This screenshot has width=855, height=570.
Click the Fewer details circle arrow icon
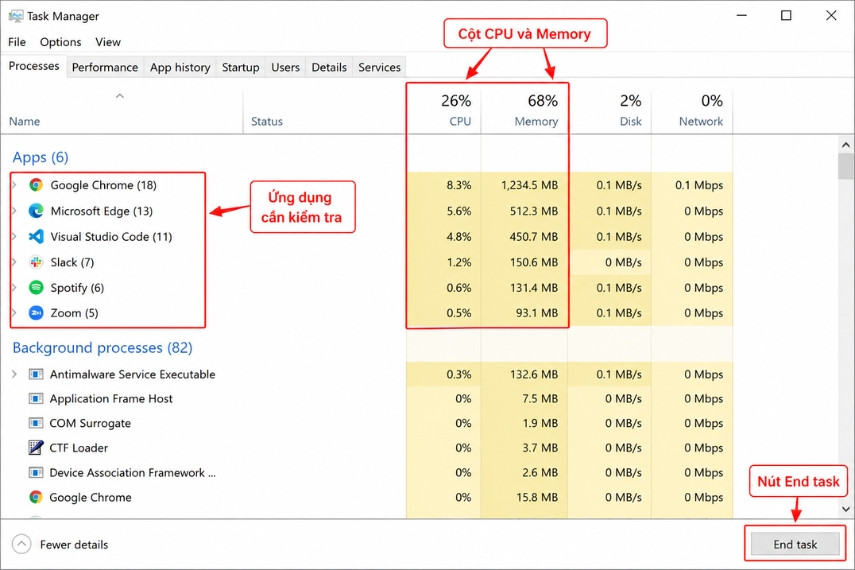21,544
